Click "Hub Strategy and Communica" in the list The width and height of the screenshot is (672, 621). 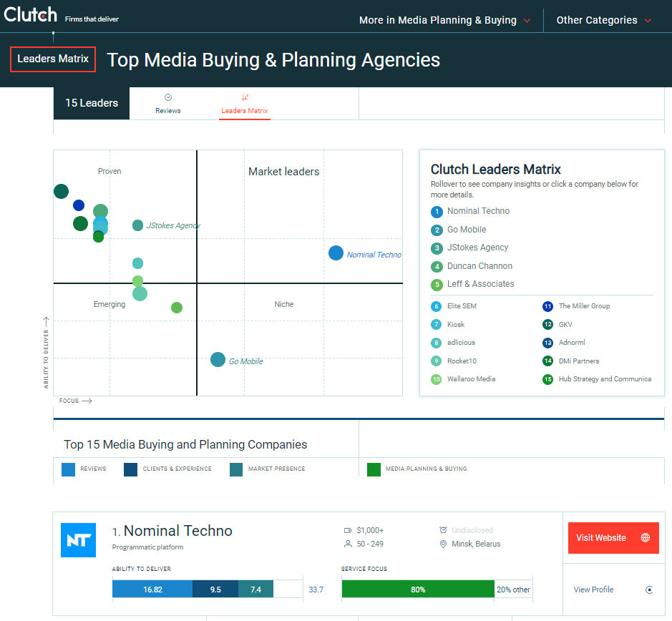coord(605,379)
